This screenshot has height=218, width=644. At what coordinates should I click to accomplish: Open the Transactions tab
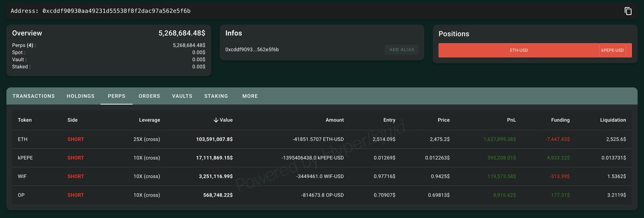click(34, 96)
